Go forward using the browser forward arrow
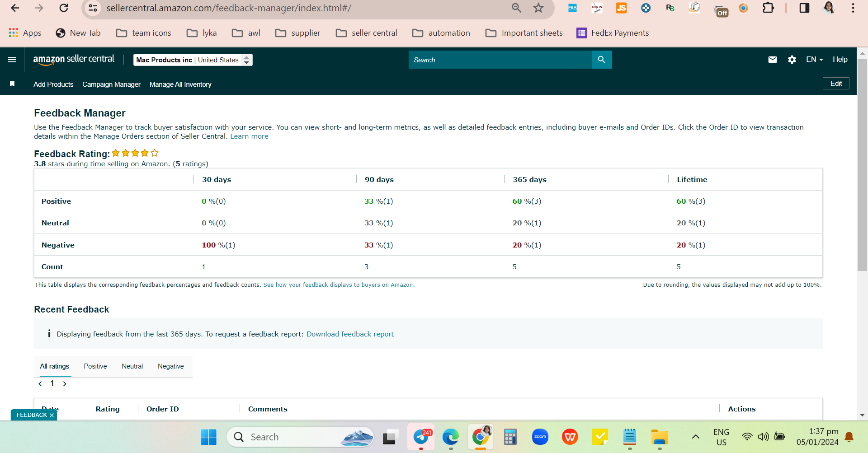The height and width of the screenshot is (453, 868). click(39, 8)
